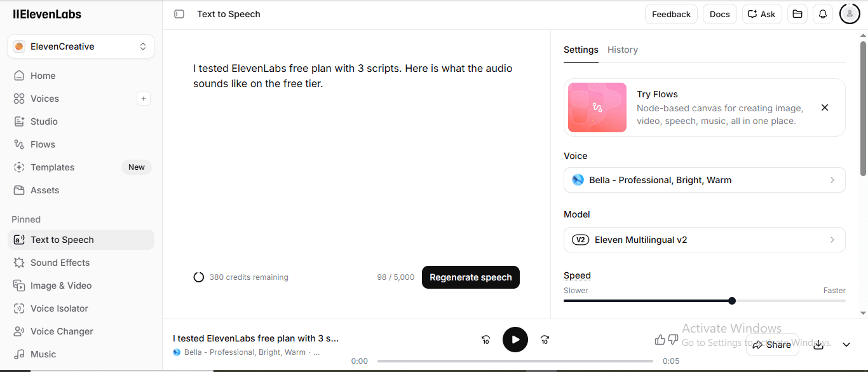
Task: Click the Assets sidebar icon
Action: 19,190
